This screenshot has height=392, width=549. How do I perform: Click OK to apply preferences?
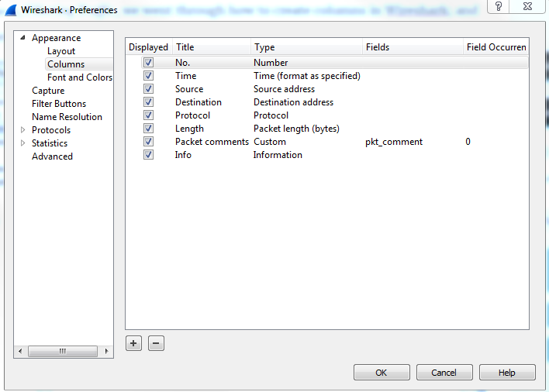[x=382, y=373]
